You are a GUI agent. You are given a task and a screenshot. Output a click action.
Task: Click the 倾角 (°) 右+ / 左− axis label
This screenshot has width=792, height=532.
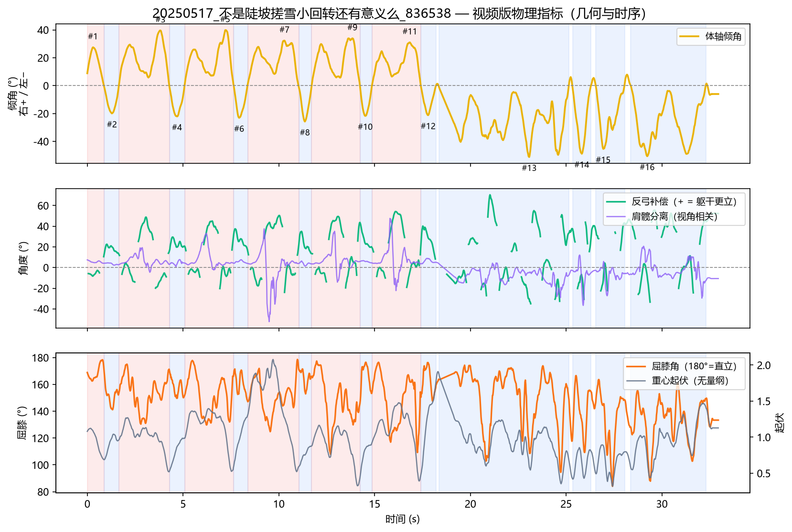point(18,94)
